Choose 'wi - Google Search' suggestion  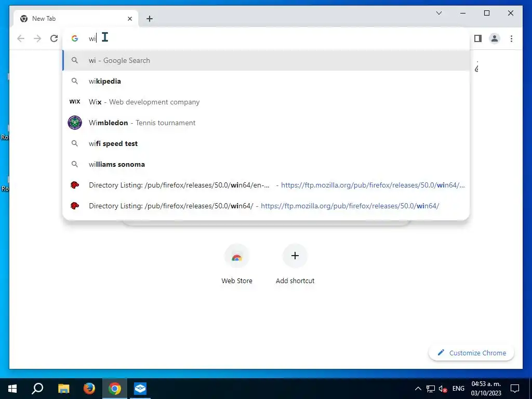coord(266,60)
